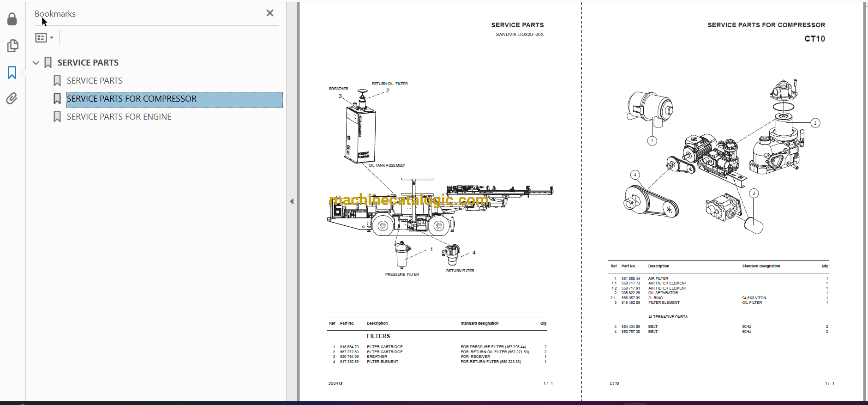Collapse the SERVICE PARTS bookmark tree
The width and height of the screenshot is (868, 405).
coord(36,63)
